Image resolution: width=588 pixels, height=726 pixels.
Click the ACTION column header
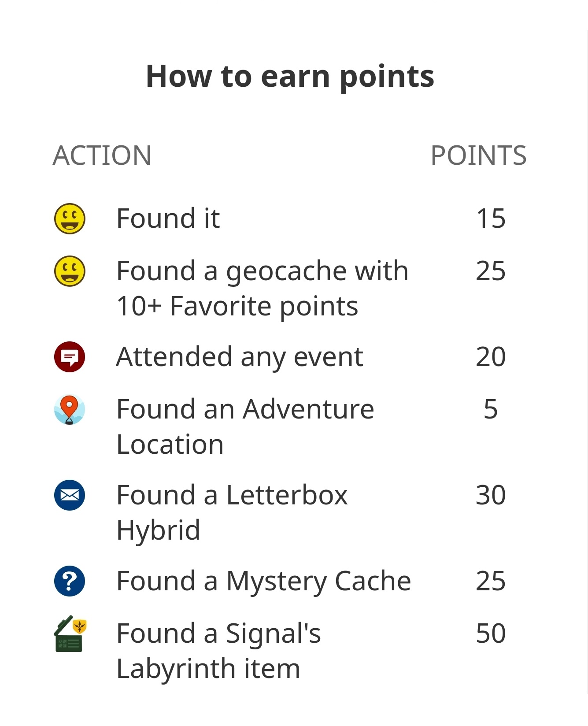[x=102, y=156]
